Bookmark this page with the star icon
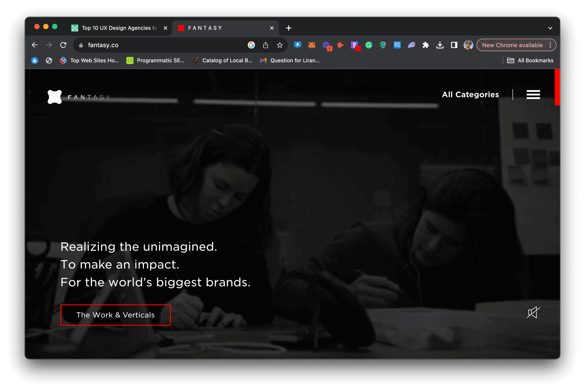Viewport: 585px width, 392px height. click(x=280, y=45)
